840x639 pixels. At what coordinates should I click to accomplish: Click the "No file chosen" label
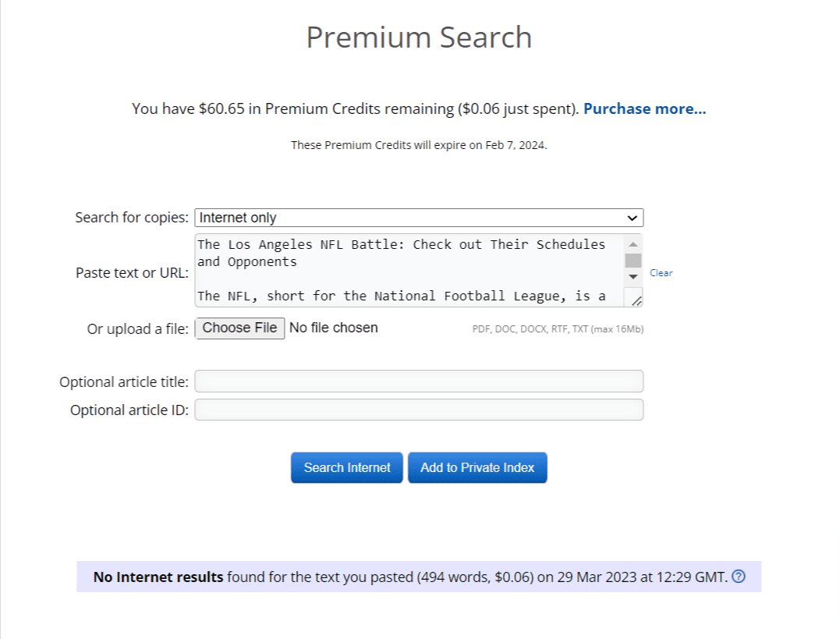click(333, 328)
